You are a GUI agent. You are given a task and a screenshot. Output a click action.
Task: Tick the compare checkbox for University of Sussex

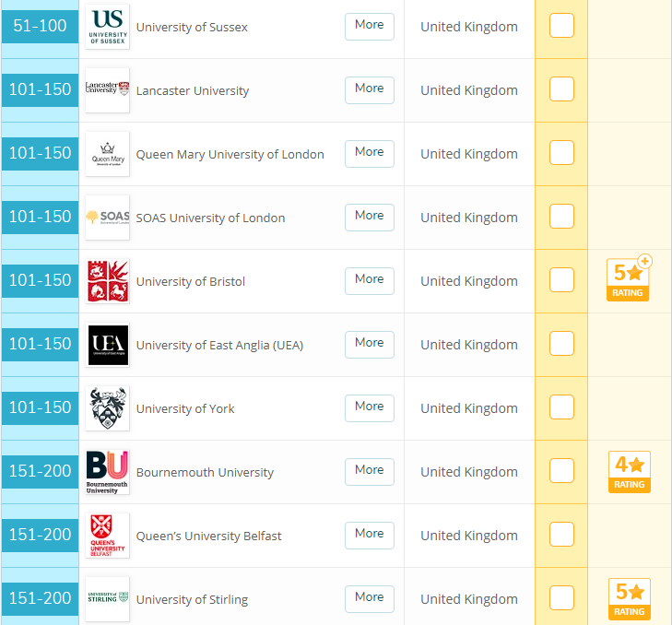pos(561,26)
